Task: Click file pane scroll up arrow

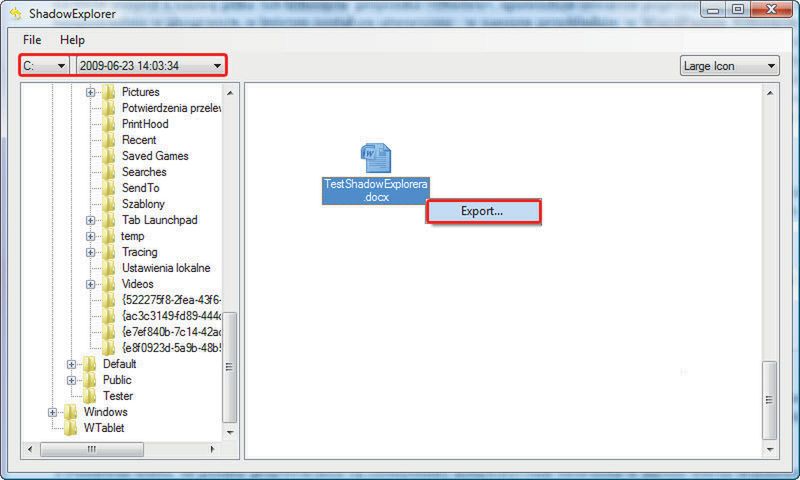Action: click(770, 93)
